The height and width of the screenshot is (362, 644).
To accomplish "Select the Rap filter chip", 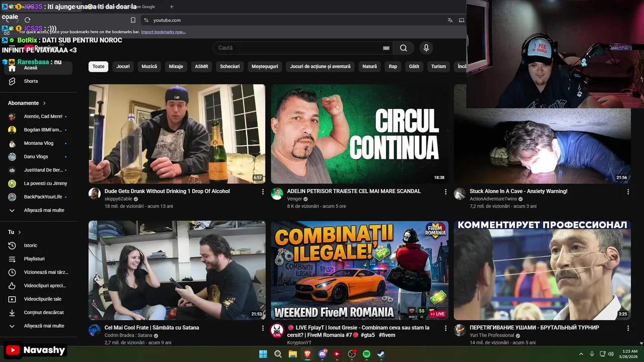I will 393,66.
